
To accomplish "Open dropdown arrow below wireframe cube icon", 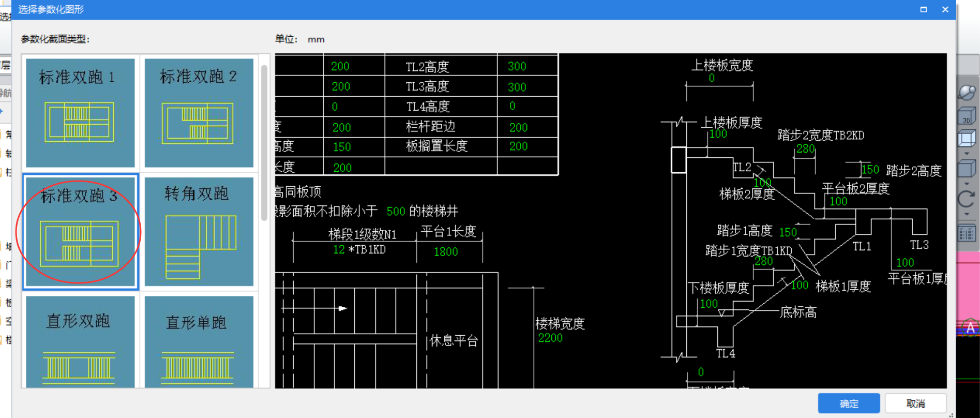I will point(967,153).
